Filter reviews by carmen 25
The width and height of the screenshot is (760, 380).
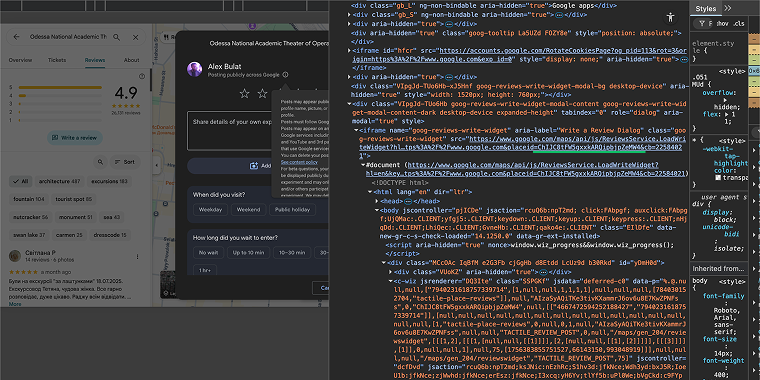tap(69, 235)
